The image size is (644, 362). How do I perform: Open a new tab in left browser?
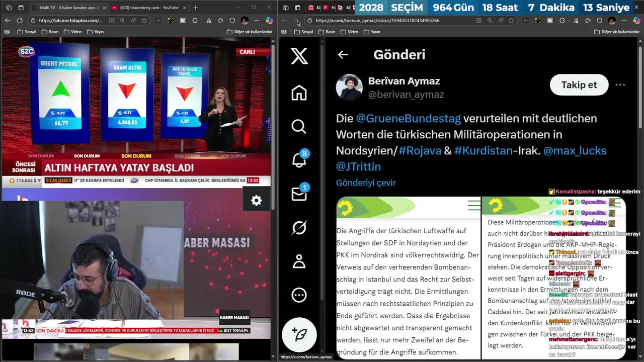pyautogui.click(x=196, y=8)
